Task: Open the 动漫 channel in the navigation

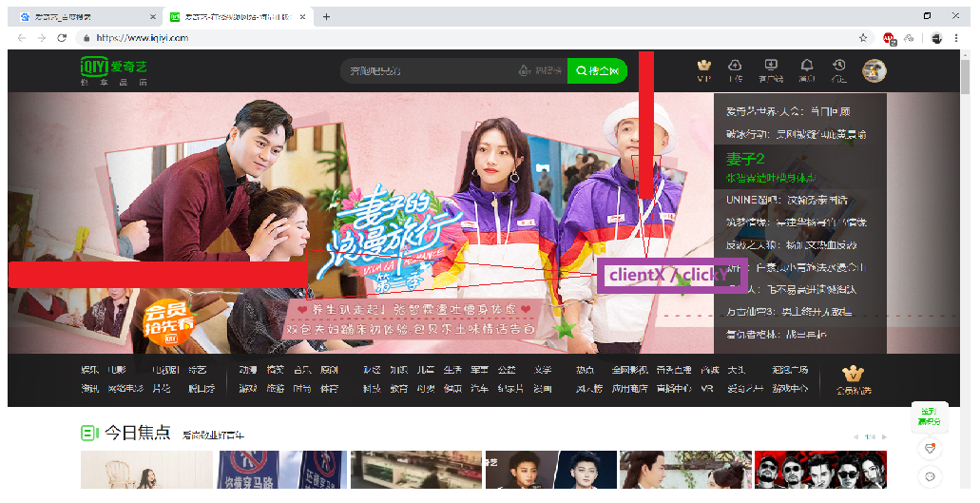Action: 248,370
